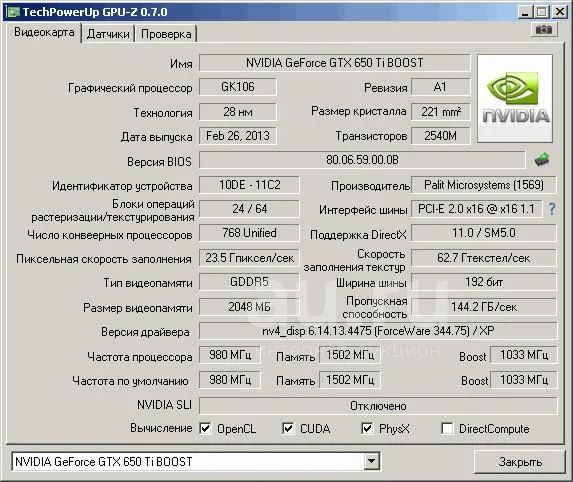
Task: Click the NVIDIA SLI Отключено field
Action: coord(378,406)
